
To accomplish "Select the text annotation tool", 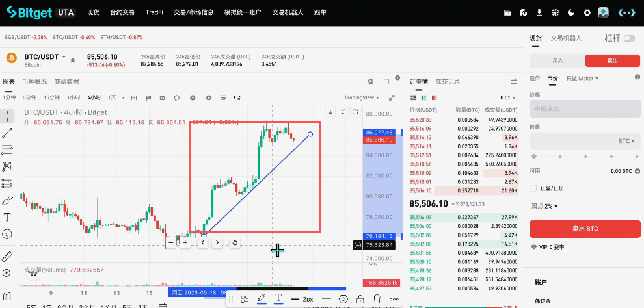I will coord(7,217).
